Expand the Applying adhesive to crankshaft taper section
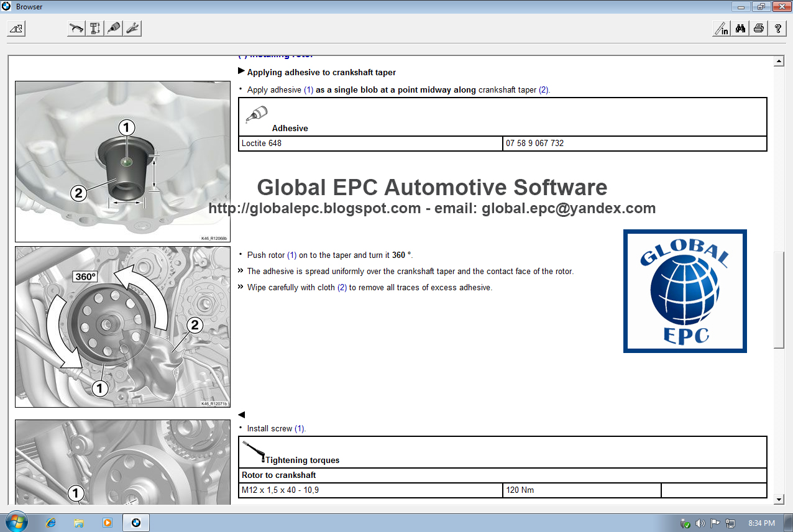The height and width of the screenshot is (532, 793). pos(242,71)
